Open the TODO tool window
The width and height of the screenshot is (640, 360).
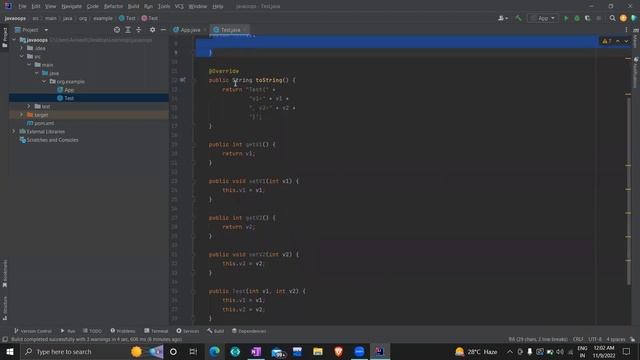pos(92,331)
